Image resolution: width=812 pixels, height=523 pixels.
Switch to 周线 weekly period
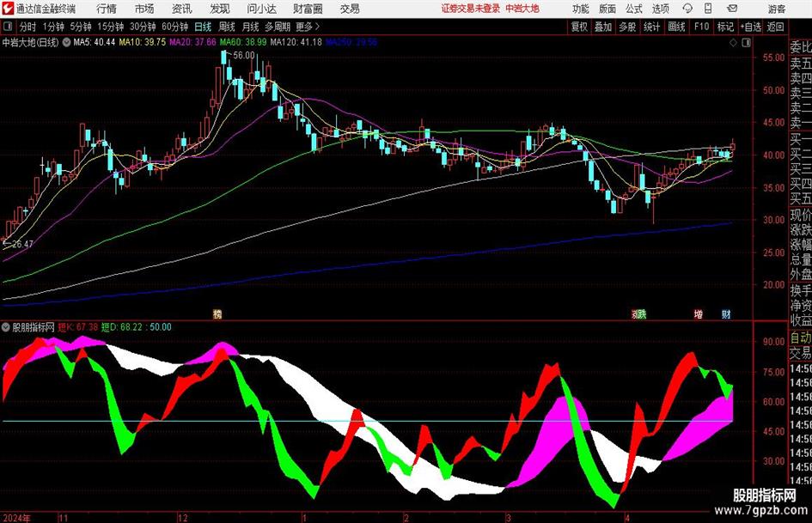pos(227,27)
